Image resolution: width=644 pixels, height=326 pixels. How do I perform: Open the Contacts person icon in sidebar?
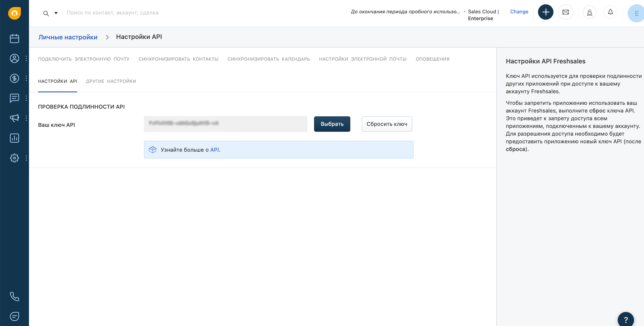14,58
